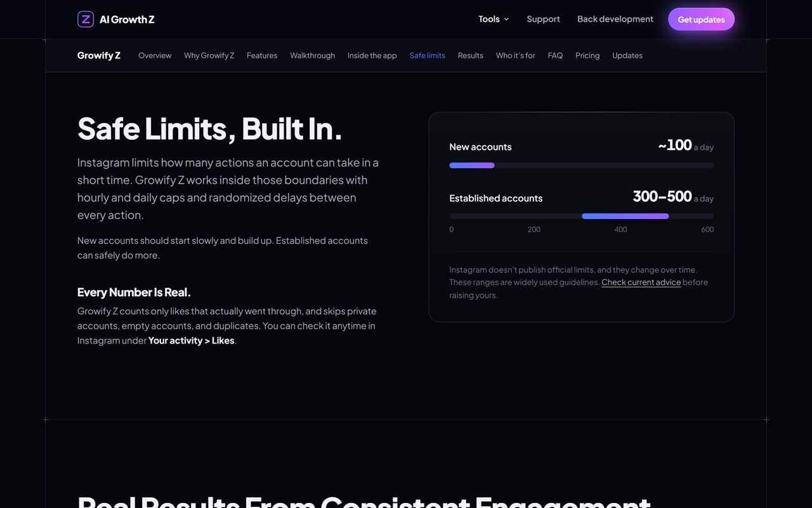Select the Growify Z product title
Image resolution: width=812 pixels, height=508 pixels.
pyautogui.click(x=99, y=55)
